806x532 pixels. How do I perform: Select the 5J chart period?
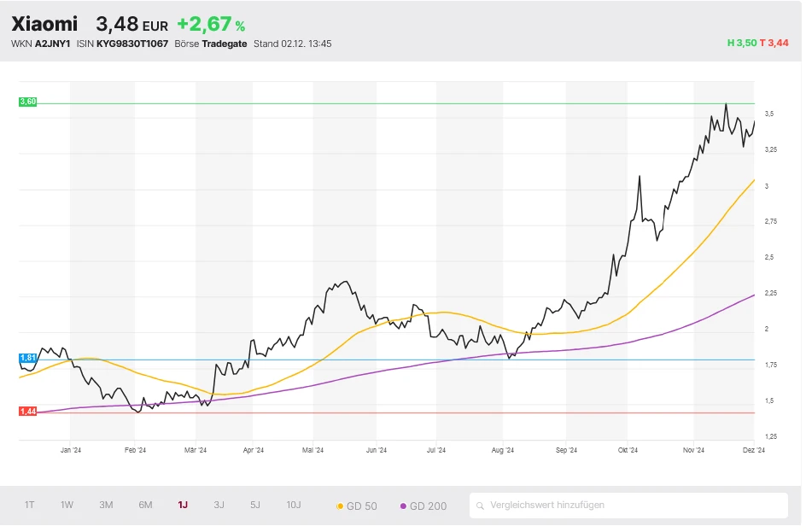tap(255, 505)
